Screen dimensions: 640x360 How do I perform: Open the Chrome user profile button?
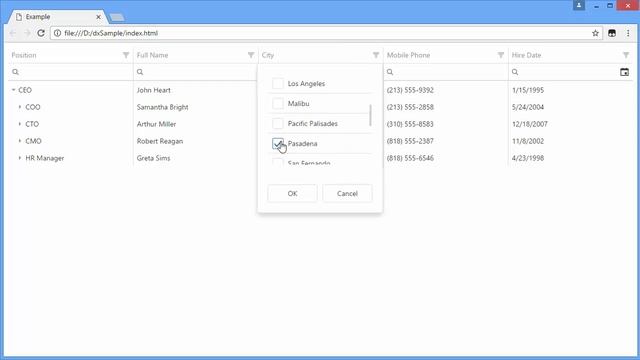point(579,5)
